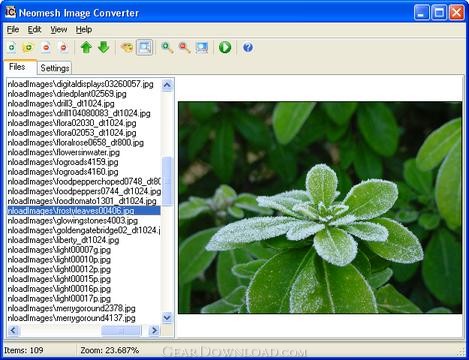Select goldengatebridge02_dt1024 entry

[x=84, y=230]
